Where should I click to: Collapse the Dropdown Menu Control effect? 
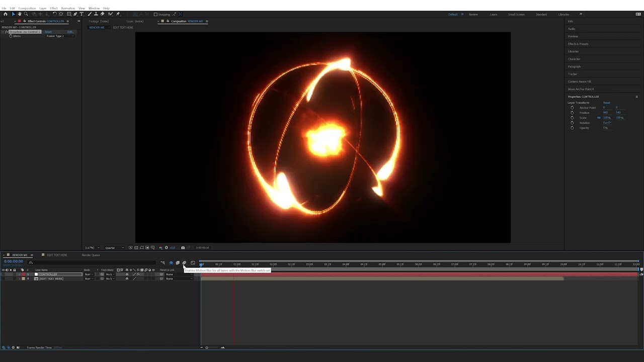tap(3, 32)
